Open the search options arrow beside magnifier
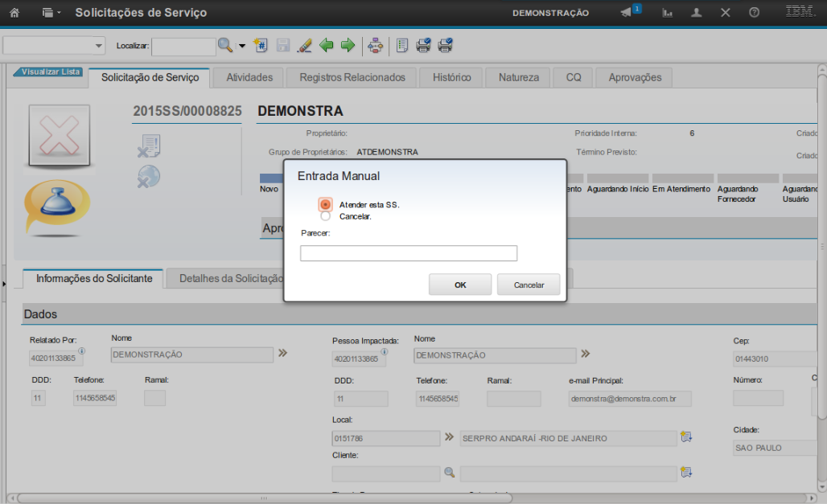 (241, 46)
